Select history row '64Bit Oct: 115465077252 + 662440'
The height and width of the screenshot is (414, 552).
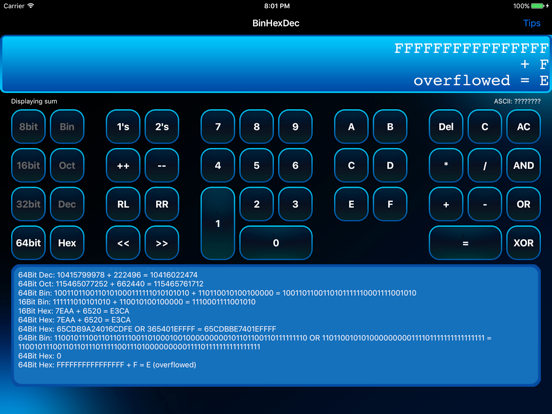tap(111, 284)
